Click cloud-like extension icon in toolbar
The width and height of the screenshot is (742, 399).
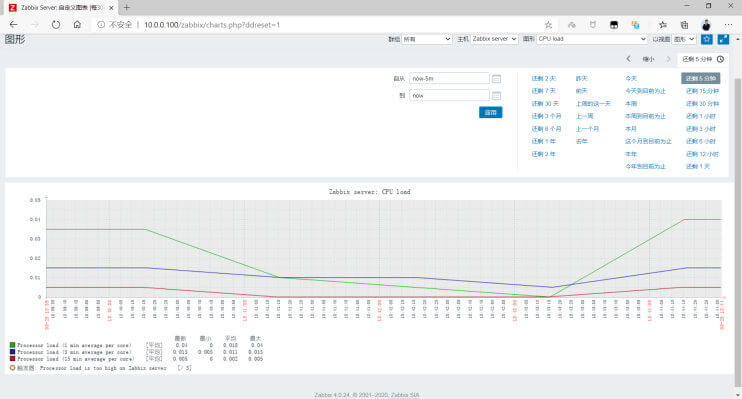[x=572, y=25]
